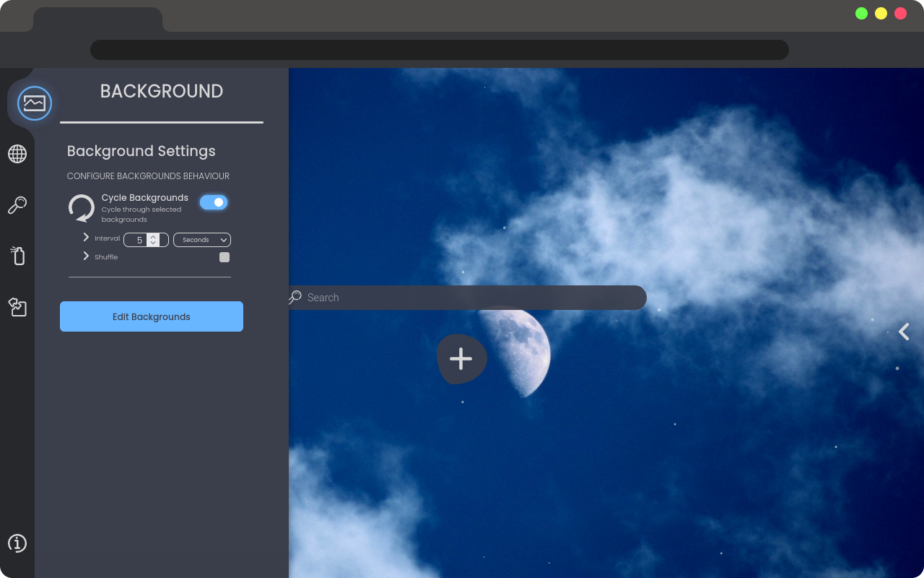Expand the Interval chevron
Screen dimensions: 924x578
pyautogui.click(x=86, y=238)
